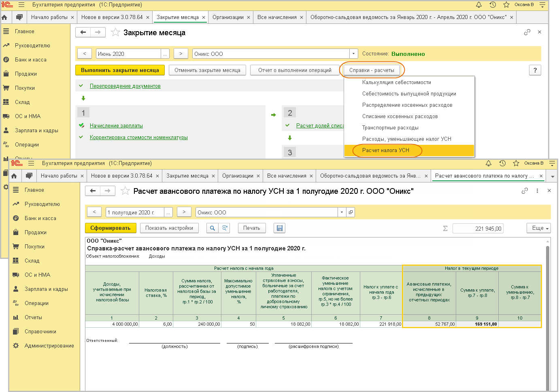
Task: Switch to Организации tab in the back window
Action: click(x=228, y=17)
